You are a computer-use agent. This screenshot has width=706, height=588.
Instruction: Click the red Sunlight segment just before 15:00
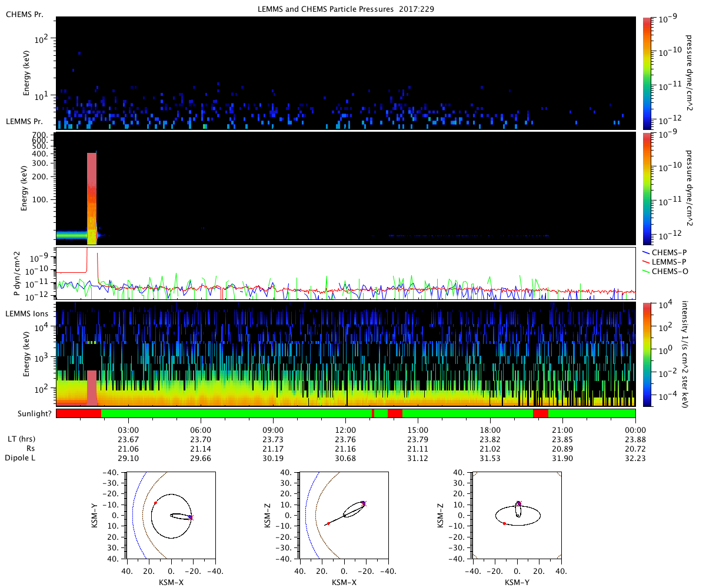395,413
